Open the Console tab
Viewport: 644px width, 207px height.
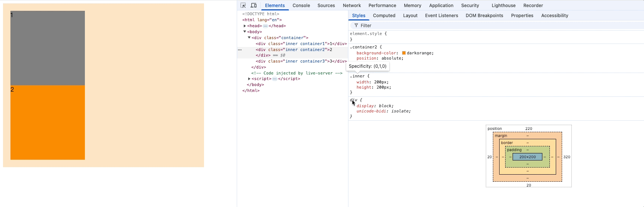click(x=301, y=6)
